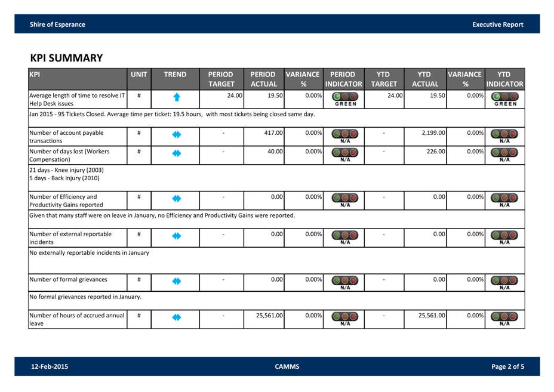Image resolution: width=554 pixels, height=392 pixels.
Task: Click the CAMMS label in the footer
Action: pos(287,367)
